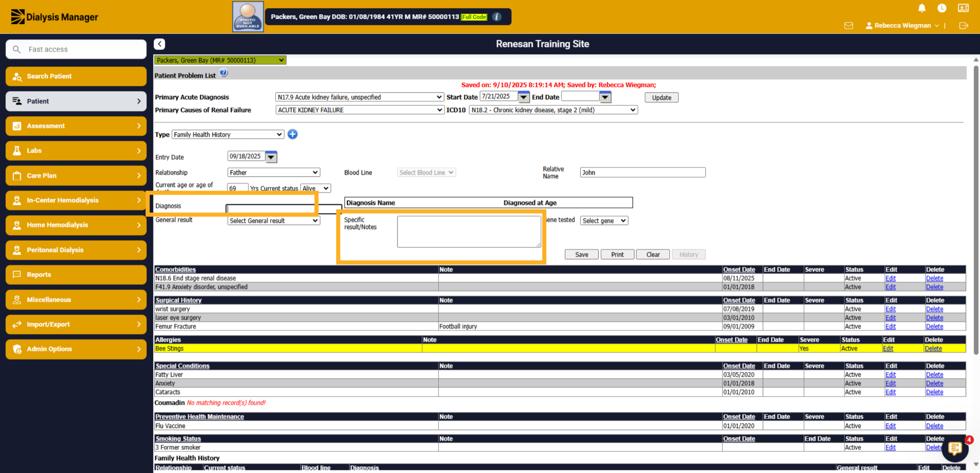This screenshot has height=473, width=980.
Task: Open the Entry Date calendar picker
Action: click(271, 157)
